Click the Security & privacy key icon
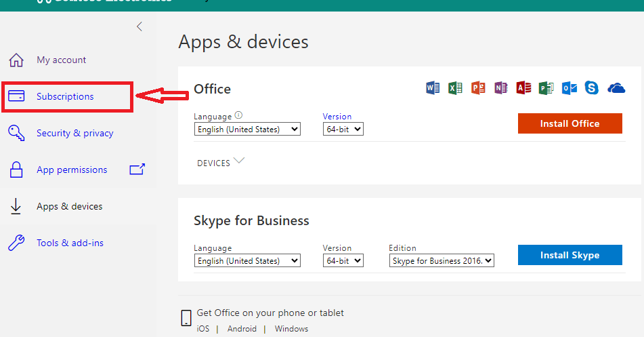The image size is (644, 337). click(x=16, y=133)
